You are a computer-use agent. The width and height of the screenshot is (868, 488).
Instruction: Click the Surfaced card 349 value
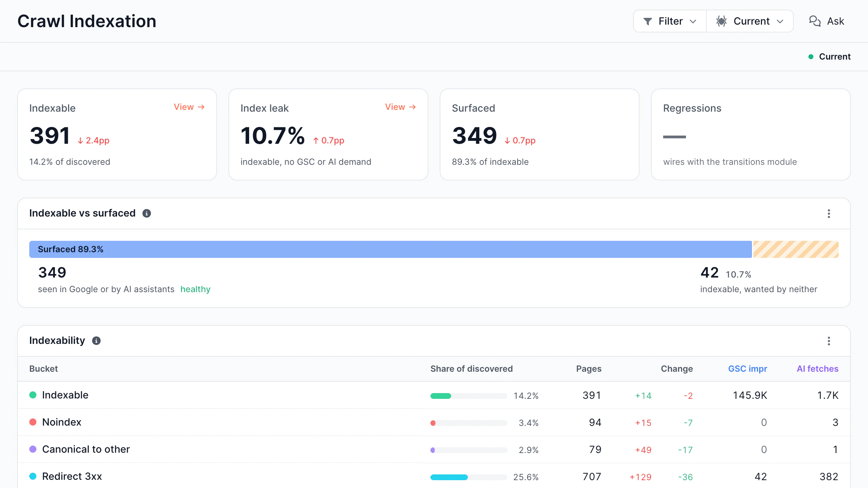474,136
